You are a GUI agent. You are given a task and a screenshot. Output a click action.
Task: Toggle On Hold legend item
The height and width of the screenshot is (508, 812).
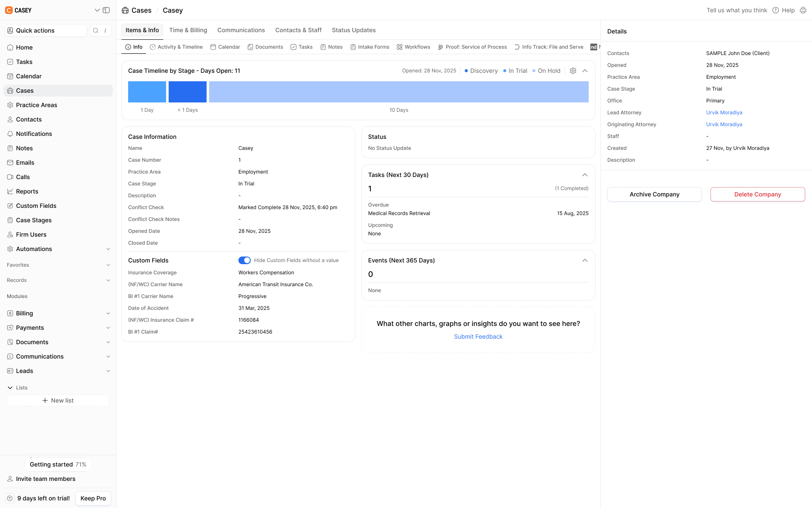[x=546, y=71]
